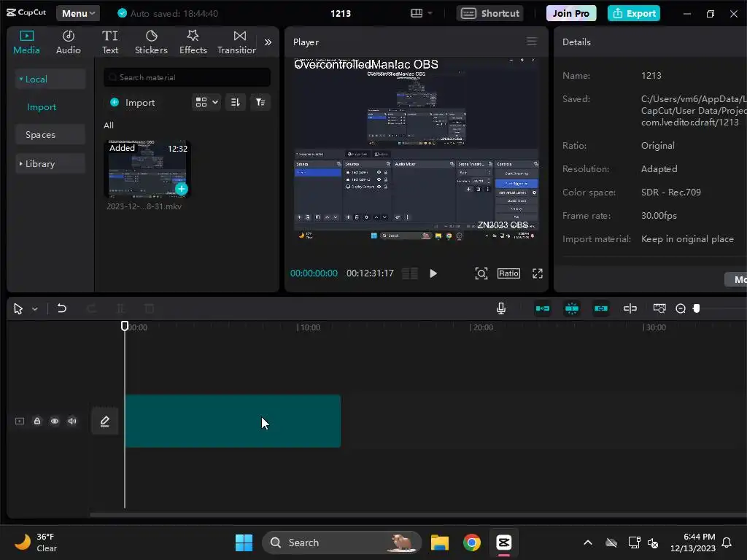Click the Modify button in Details
This screenshot has height=560, width=747.
[735, 279]
